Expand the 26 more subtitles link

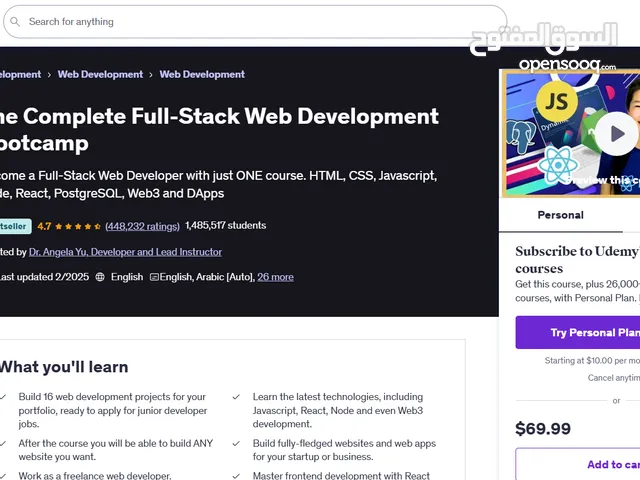click(276, 277)
